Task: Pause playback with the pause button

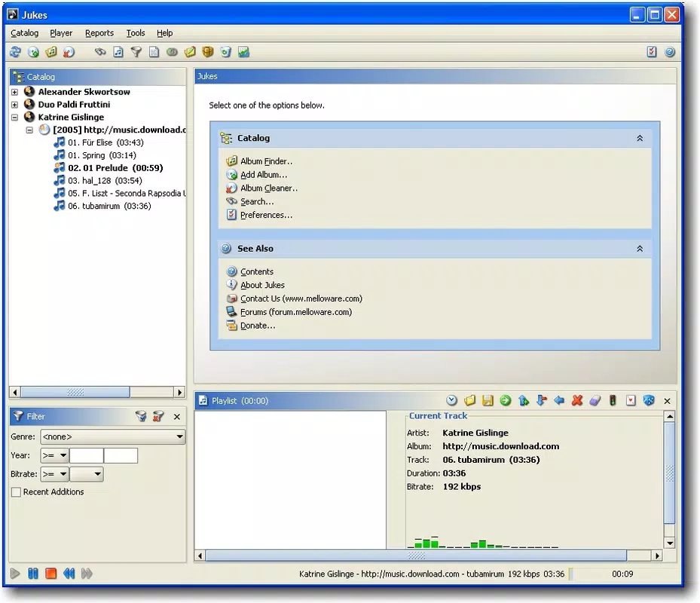Action: pos(33,574)
